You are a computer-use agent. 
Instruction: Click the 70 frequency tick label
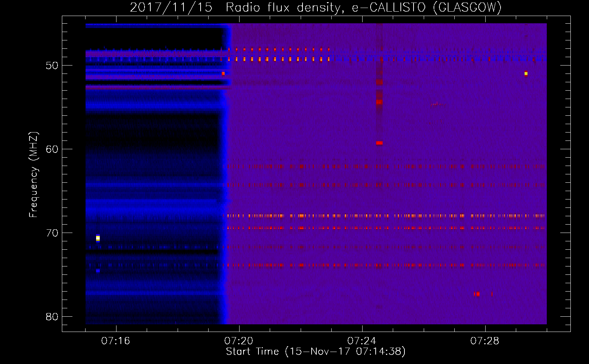(52, 233)
